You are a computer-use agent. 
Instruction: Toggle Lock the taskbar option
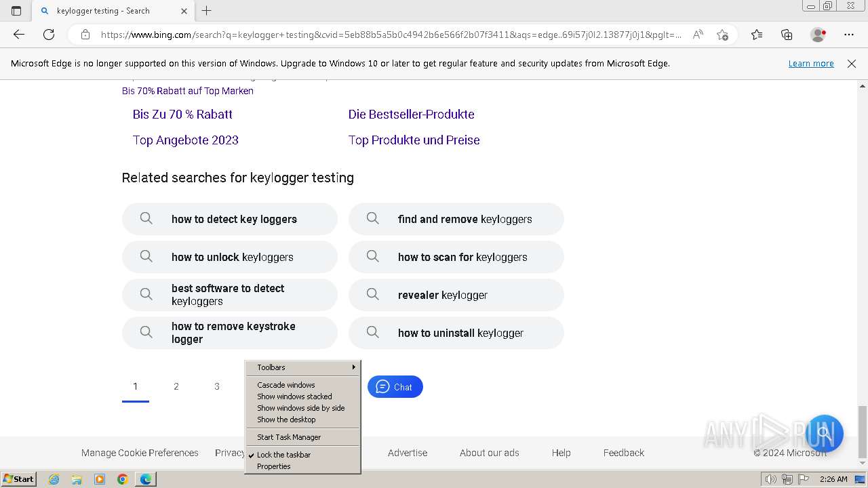click(302, 455)
